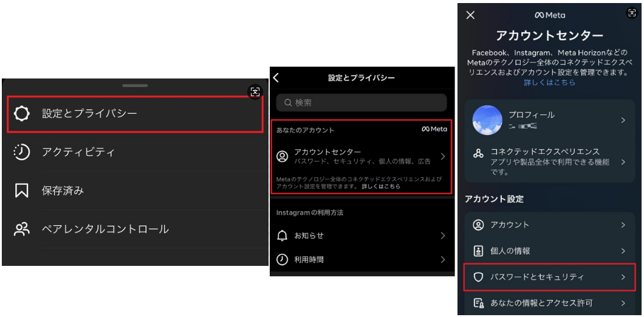Click the お知らせ bell icon
The height and width of the screenshot is (317, 644).
tap(282, 235)
